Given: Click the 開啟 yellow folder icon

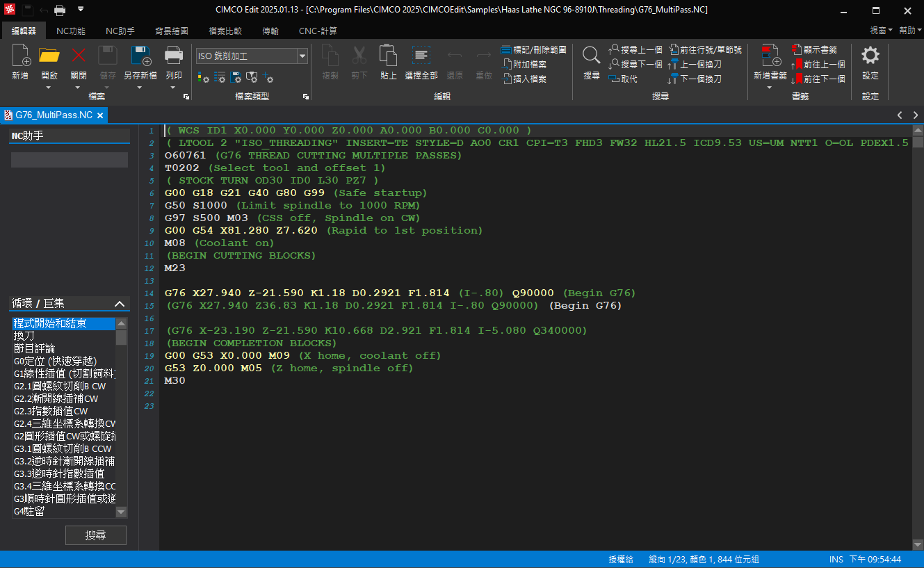Looking at the screenshot, I should click(x=49, y=56).
